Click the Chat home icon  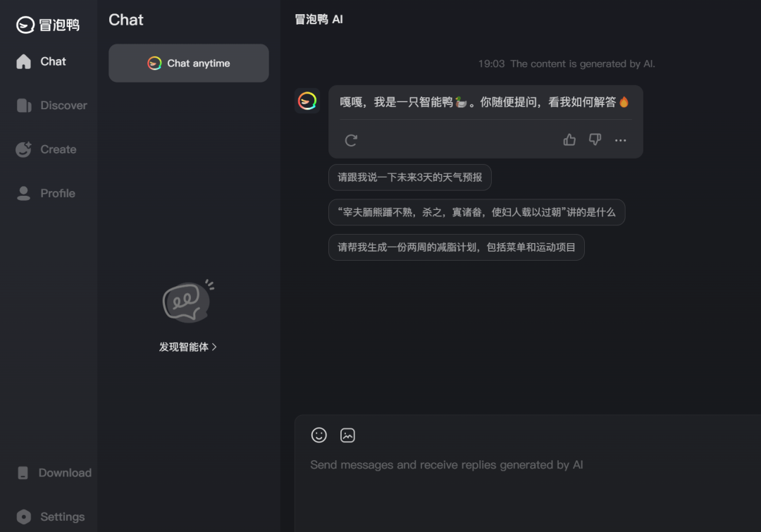coord(23,61)
